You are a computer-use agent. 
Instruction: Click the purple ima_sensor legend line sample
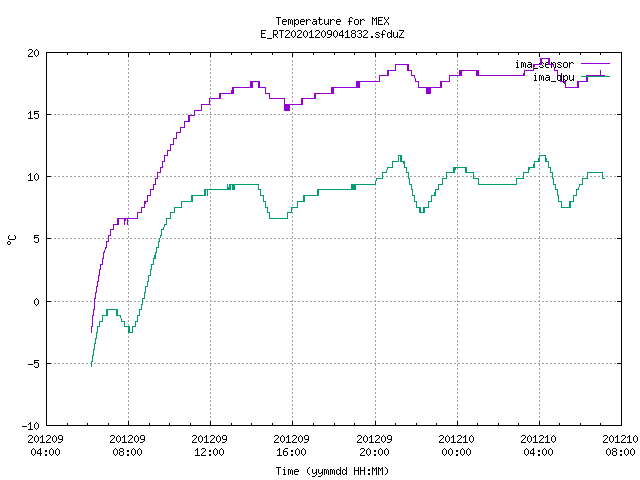595,64
